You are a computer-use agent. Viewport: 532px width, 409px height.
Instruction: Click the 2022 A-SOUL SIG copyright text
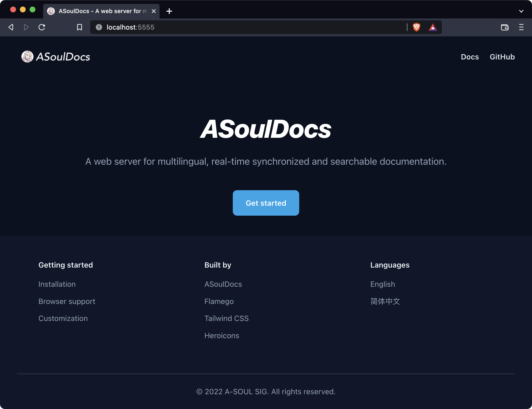[266, 392]
